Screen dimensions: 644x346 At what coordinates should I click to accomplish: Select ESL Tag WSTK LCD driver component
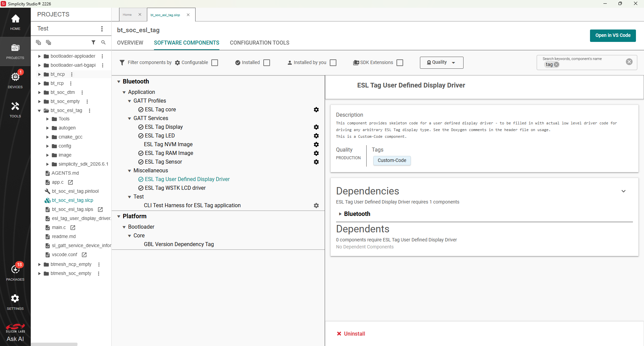175,188
